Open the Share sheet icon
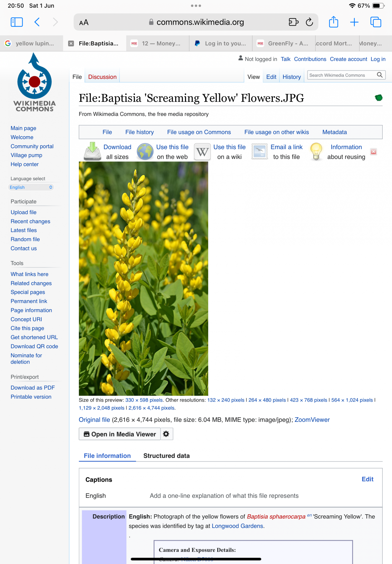 [x=333, y=22]
